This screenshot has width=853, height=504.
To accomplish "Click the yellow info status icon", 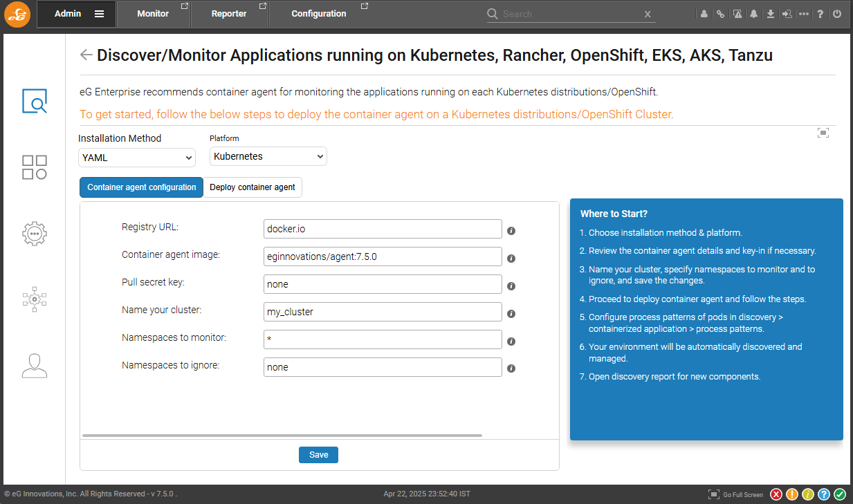I will [808, 494].
